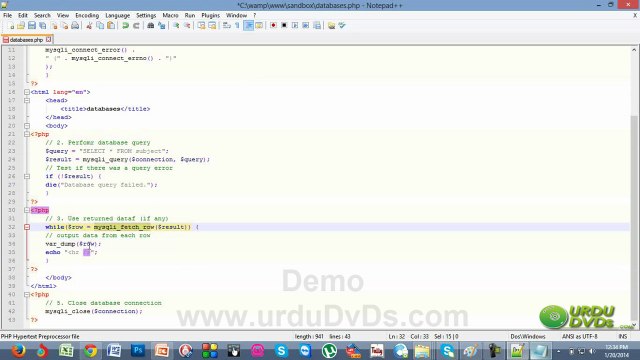Collapse the html block at line 16
The width and height of the screenshot is (640, 360).
pyautogui.click(x=27, y=92)
